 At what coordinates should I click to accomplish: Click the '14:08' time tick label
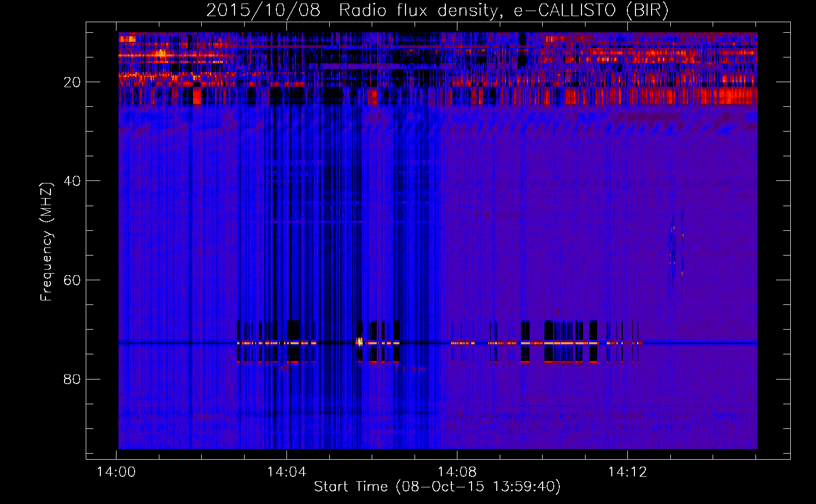(457, 472)
